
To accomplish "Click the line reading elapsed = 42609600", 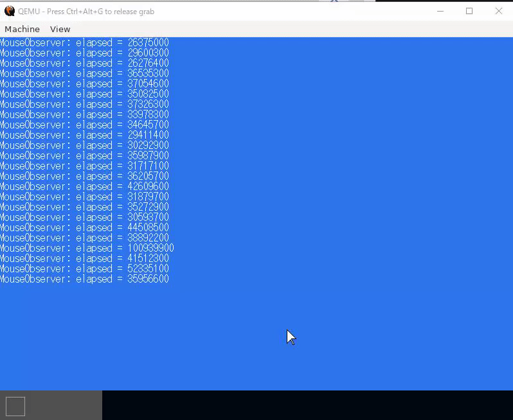I will click(84, 187).
